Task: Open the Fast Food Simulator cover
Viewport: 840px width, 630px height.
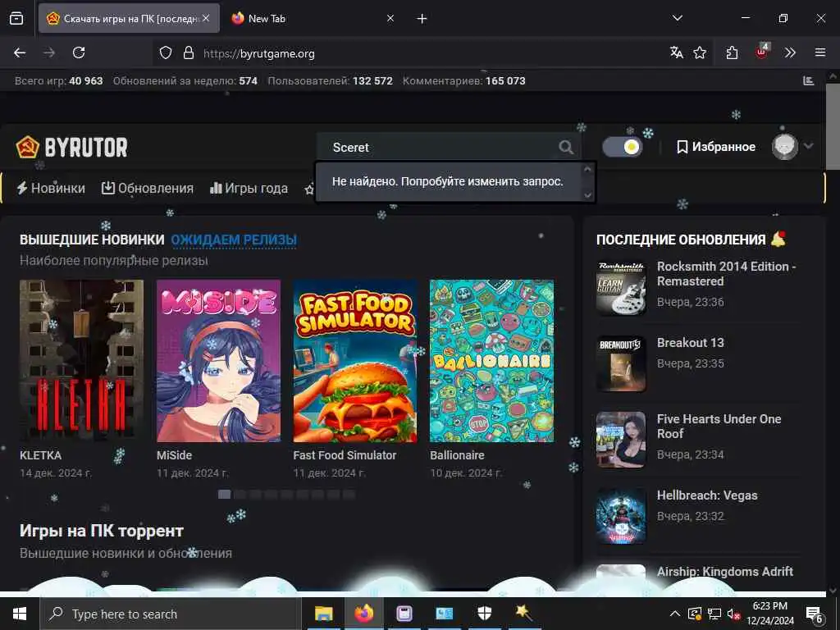Action: point(354,361)
